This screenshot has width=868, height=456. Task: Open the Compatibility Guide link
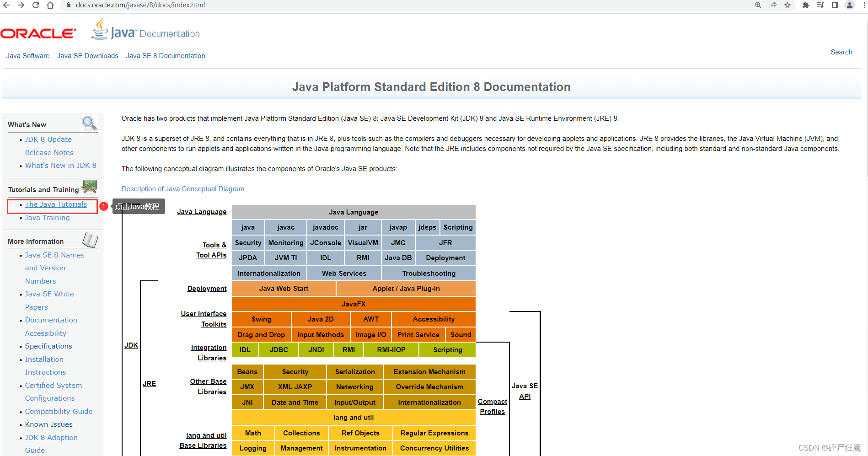coord(59,412)
